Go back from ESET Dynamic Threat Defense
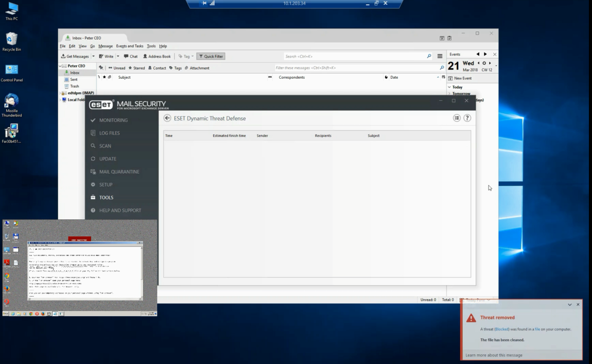The image size is (592, 364). [x=167, y=118]
